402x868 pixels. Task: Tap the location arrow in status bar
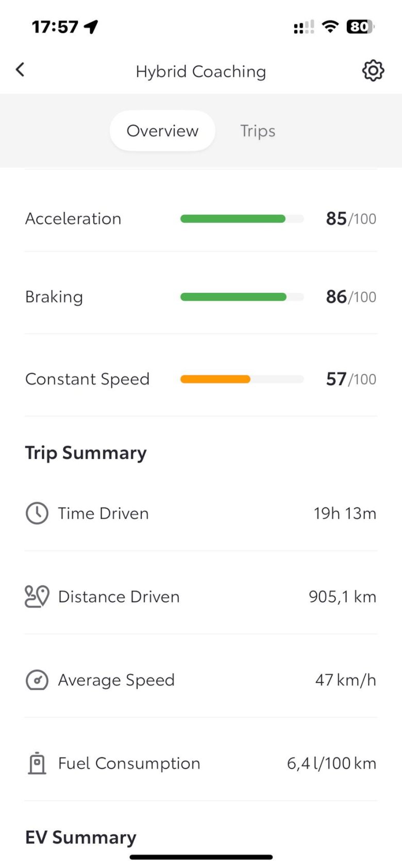[x=91, y=26]
